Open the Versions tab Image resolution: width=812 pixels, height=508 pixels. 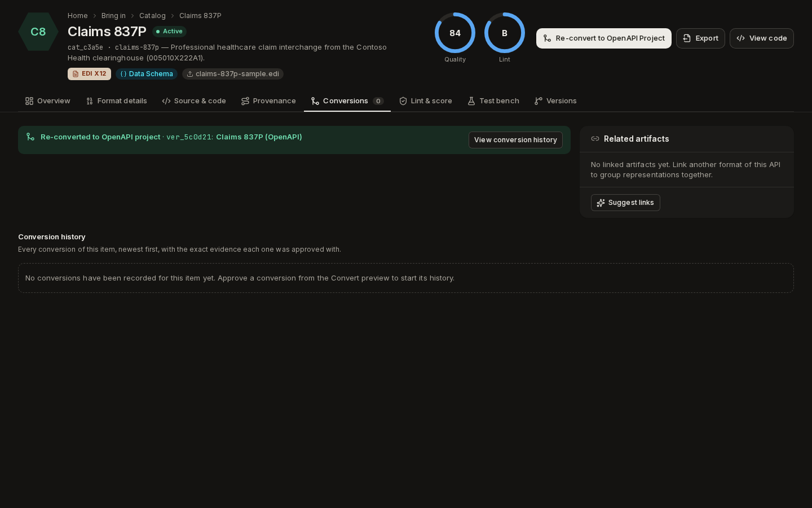555,101
